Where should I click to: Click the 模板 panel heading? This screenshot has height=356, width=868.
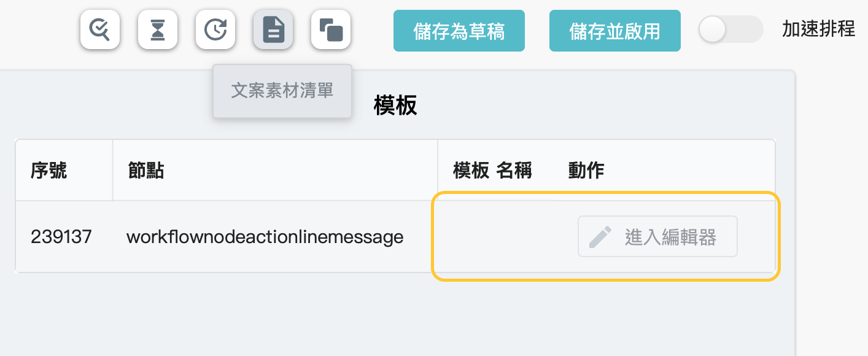[395, 106]
